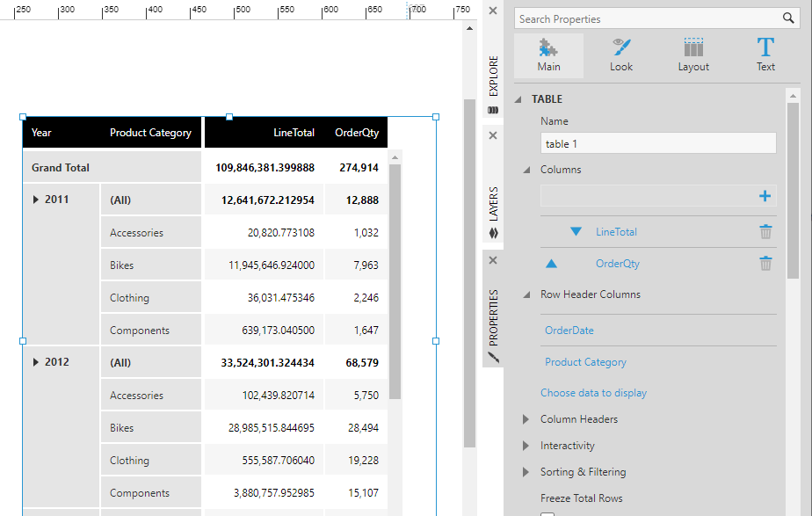Viewport: 812px width, 516px height.
Task: Expand Sorting & Filtering section
Action: point(526,472)
